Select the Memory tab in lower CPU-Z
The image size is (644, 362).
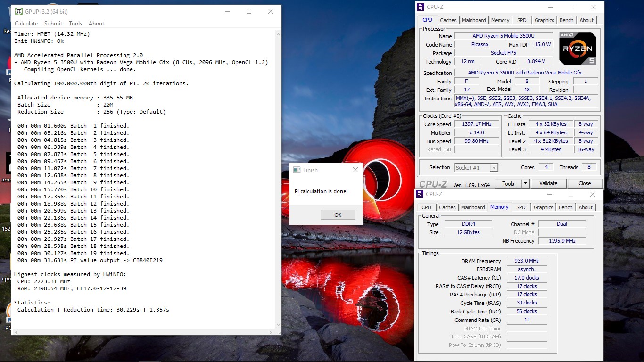pyautogui.click(x=499, y=207)
